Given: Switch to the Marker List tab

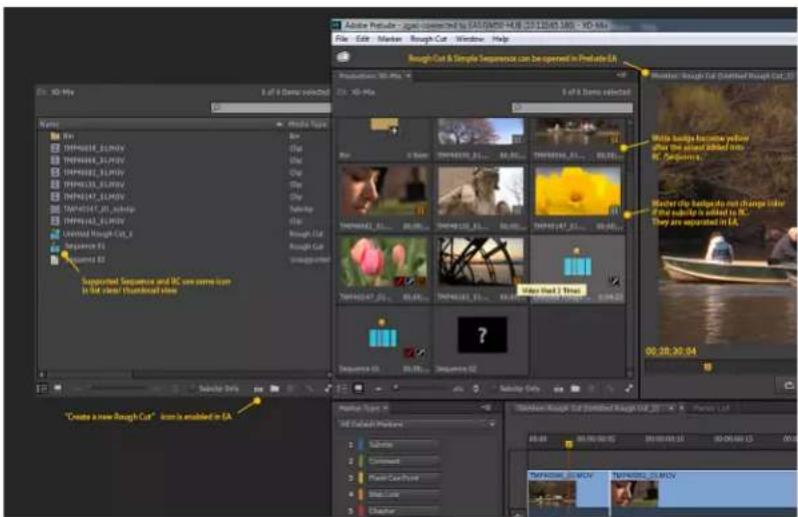Looking at the screenshot, I should click(711, 408).
